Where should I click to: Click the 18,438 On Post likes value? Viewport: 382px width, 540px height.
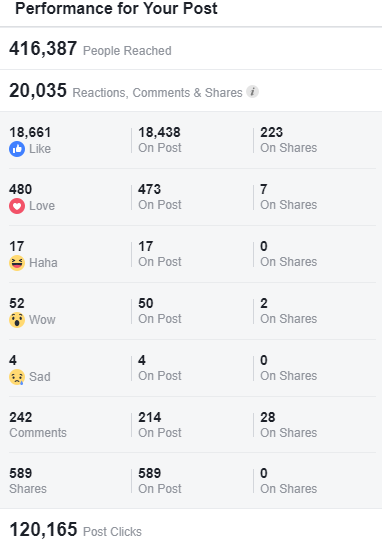(x=159, y=132)
